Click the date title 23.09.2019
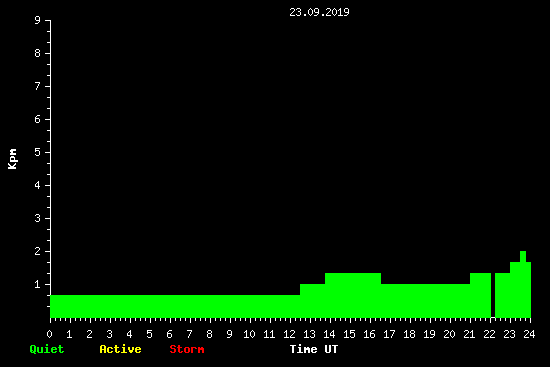The image size is (550, 367). 319,12
